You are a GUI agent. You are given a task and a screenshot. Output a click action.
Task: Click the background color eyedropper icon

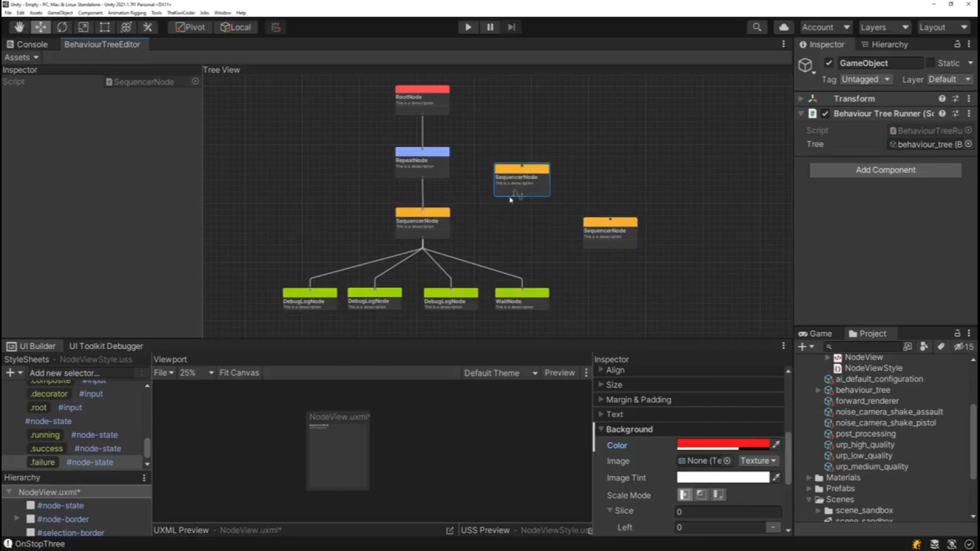pyautogui.click(x=776, y=445)
